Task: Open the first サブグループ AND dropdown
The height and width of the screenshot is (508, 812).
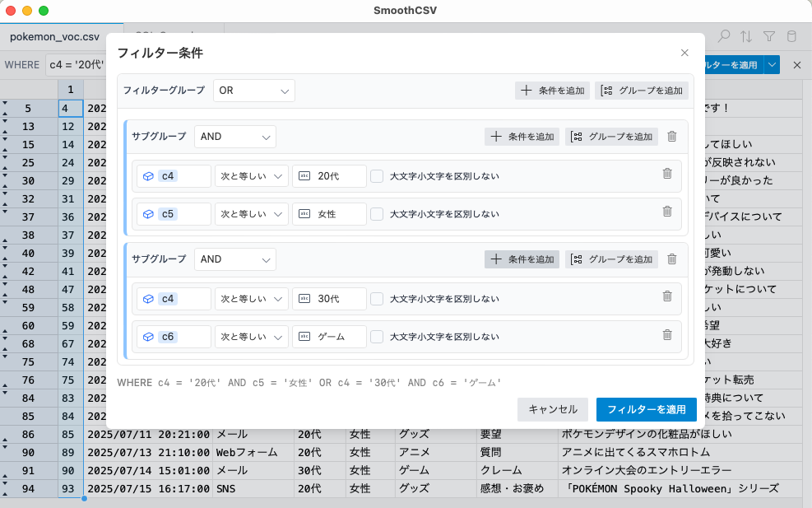Action: tap(235, 137)
